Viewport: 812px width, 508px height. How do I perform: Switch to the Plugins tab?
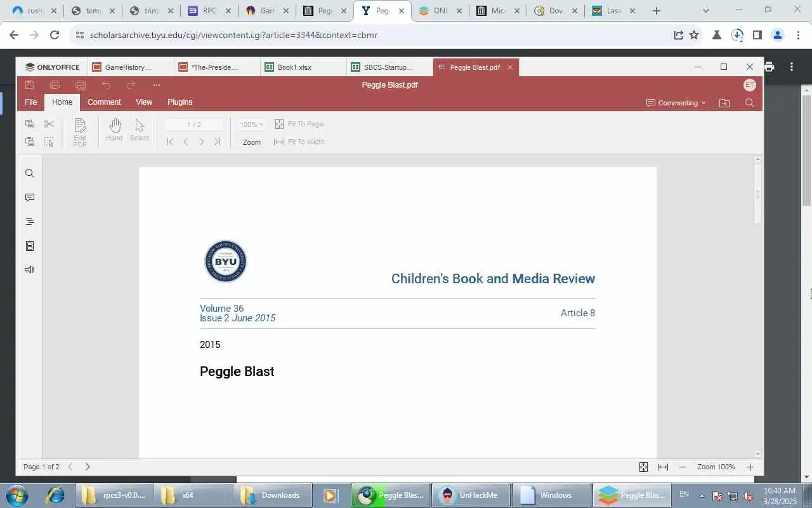pos(180,102)
